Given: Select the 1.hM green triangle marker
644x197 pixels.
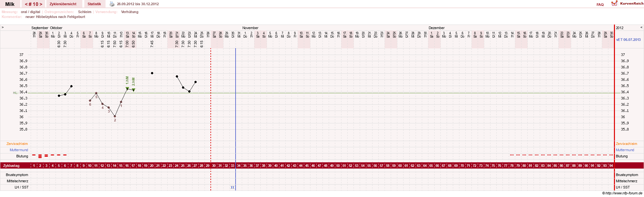Looking at the screenshot, I should click(127, 88).
